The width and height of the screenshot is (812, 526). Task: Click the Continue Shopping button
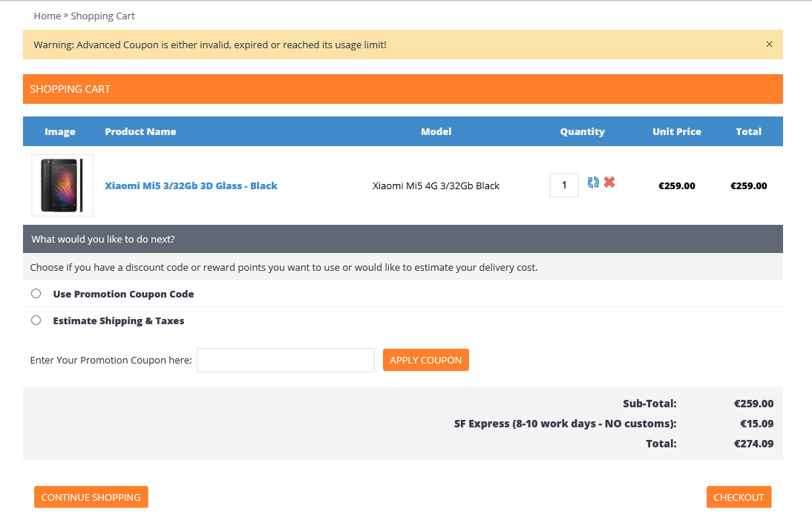pos(91,497)
